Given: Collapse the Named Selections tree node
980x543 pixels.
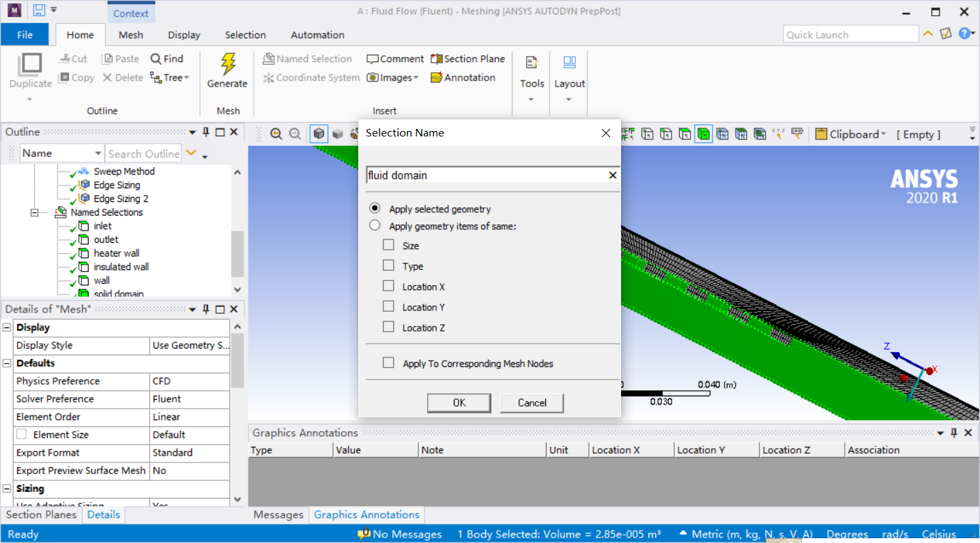Looking at the screenshot, I should pyautogui.click(x=34, y=212).
